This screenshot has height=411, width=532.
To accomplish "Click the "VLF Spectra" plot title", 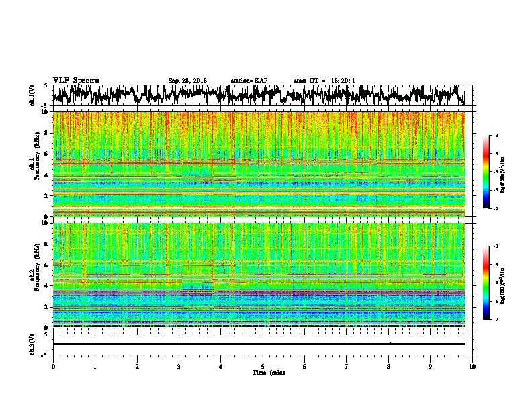I will tap(76, 81).
